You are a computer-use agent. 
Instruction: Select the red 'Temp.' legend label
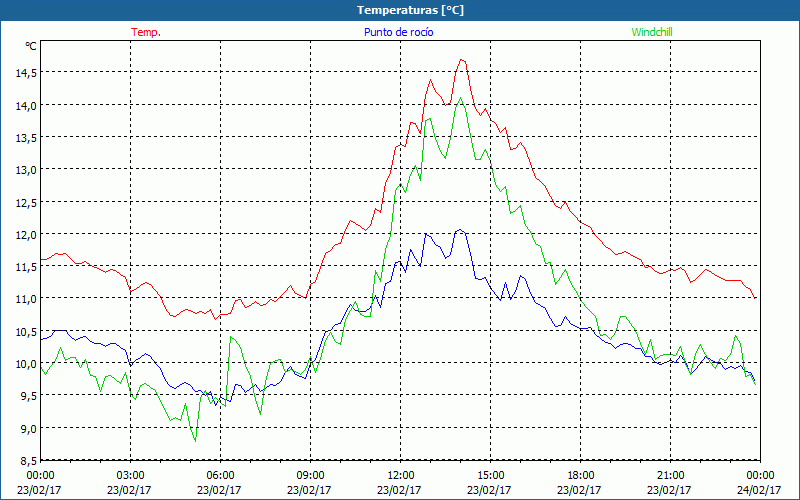(x=146, y=32)
